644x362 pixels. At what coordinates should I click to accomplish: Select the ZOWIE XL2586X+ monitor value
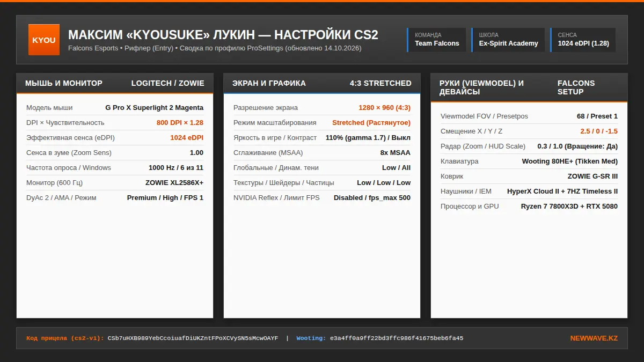(x=174, y=182)
